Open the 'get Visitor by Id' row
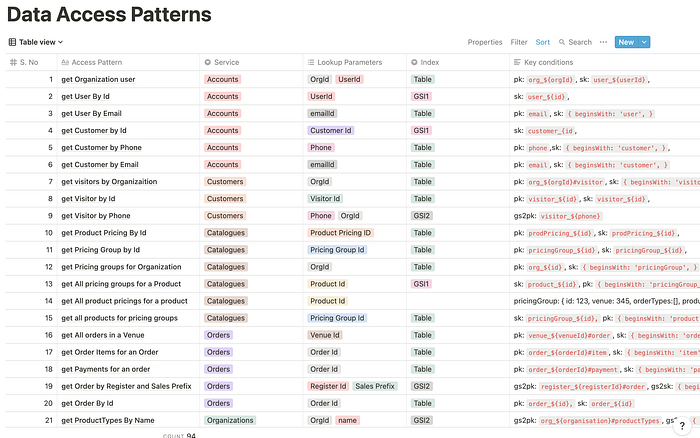 coord(88,199)
